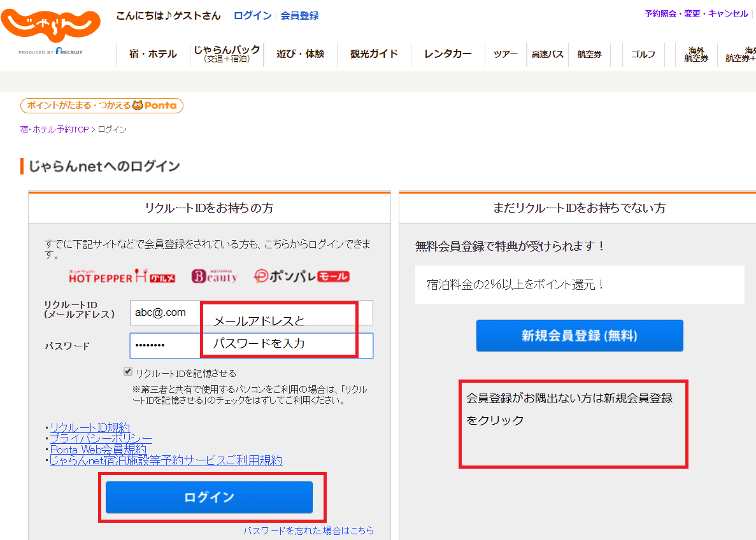
Task: Click まだリクルートIDをお持ちでない方 header
Action: click(x=579, y=208)
